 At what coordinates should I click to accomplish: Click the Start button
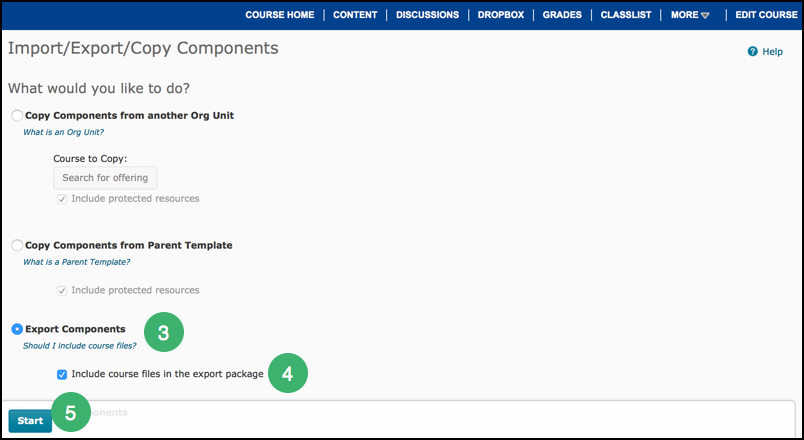30,421
